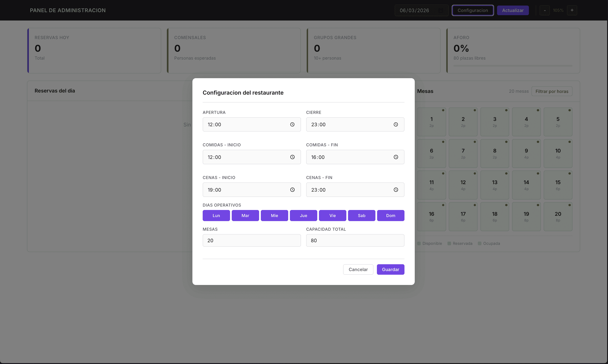Click the Cancelar button
Image resolution: width=608 pixels, height=364 pixels.
coord(358,269)
